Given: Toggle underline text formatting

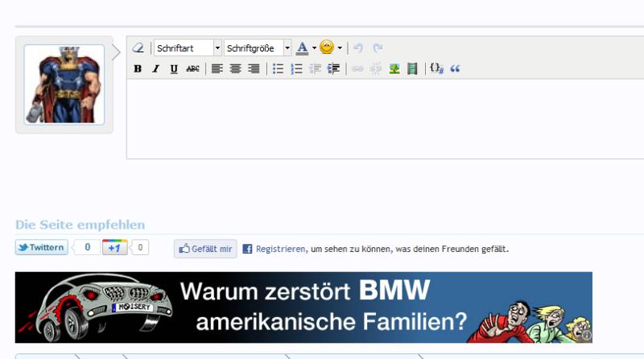Looking at the screenshot, I should point(174,69).
